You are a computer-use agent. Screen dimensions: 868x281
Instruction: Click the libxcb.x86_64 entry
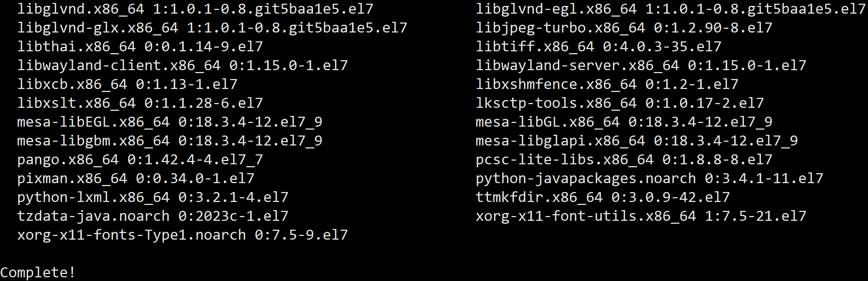point(127,85)
